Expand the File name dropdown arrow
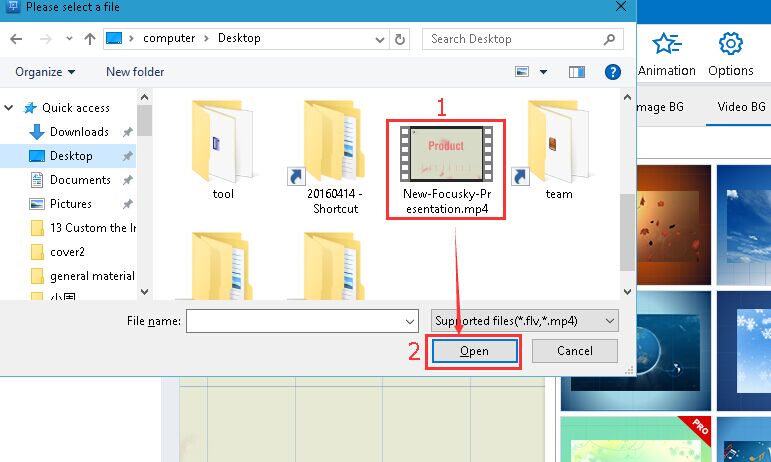Viewport: 771px width, 462px height. coord(410,321)
